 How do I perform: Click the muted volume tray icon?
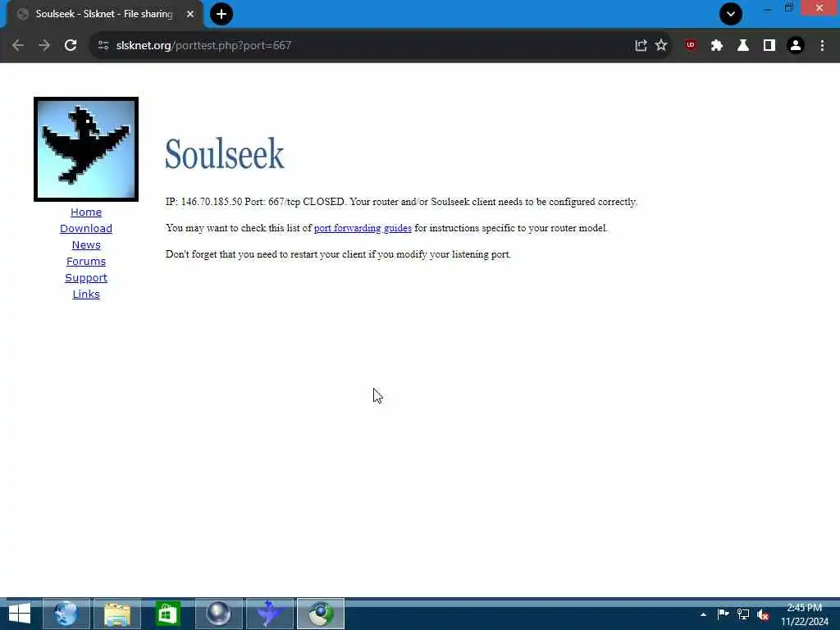pos(763,614)
